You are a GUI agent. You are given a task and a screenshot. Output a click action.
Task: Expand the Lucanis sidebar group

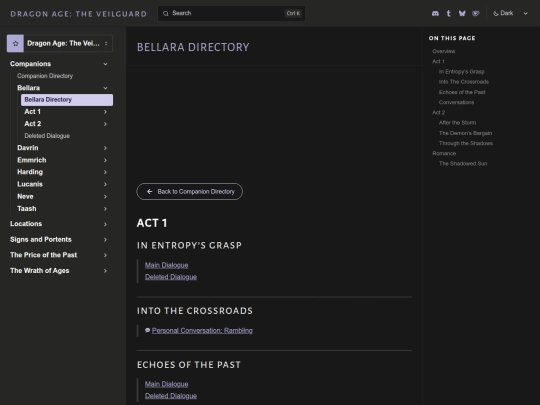[105, 184]
